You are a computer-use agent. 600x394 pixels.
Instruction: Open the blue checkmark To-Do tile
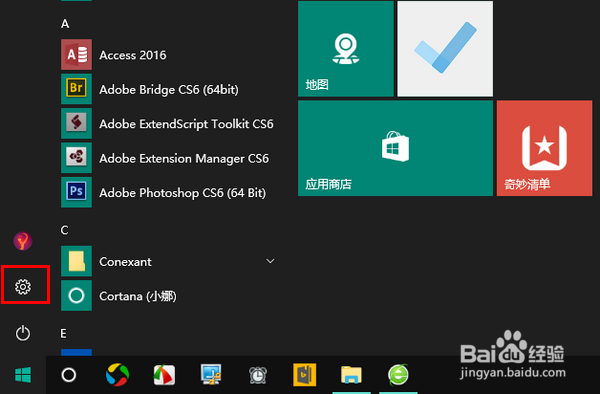click(445, 49)
